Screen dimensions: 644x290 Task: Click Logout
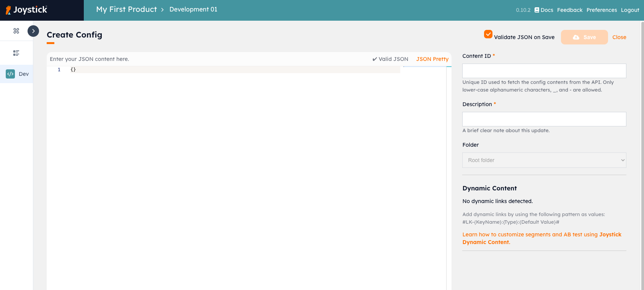pos(630,10)
